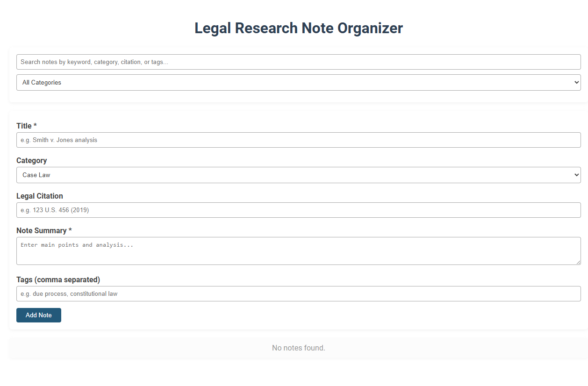Open the All Categories filter dropdown
588x386 pixels.
coord(299,82)
